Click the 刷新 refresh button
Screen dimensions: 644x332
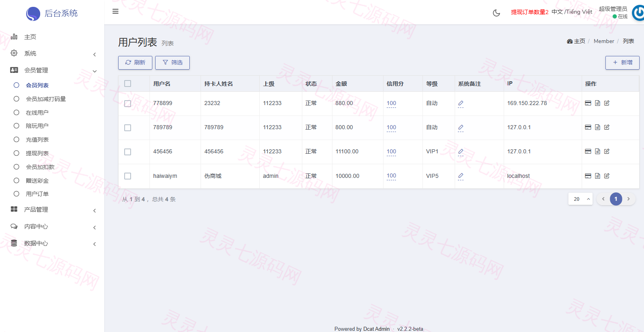[135, 62]
